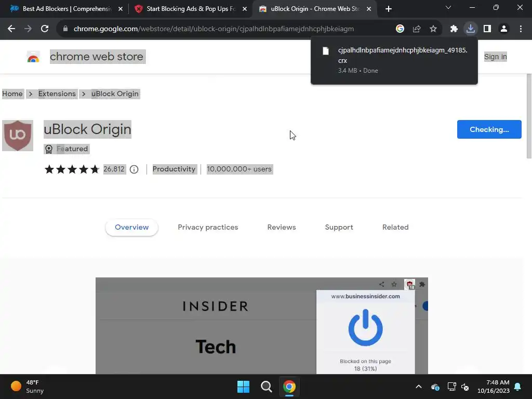532x399 pixels.
Task: Click the 10,000,000+ users text
Action: coord(240,169)
